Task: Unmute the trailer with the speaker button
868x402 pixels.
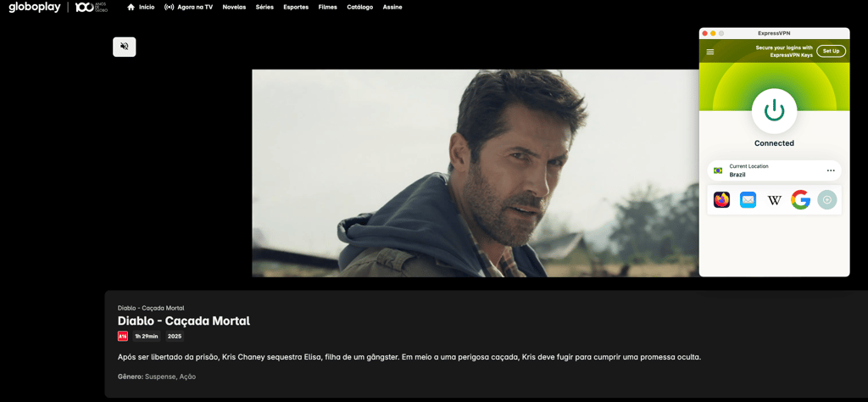Action: tap(124, 47)
